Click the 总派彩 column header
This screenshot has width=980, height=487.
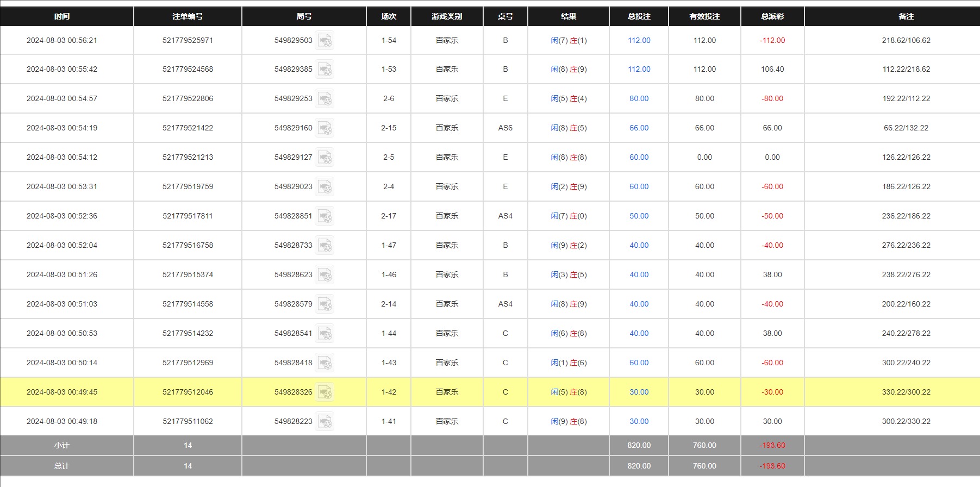pyautogui.click(x=772, y=16)
